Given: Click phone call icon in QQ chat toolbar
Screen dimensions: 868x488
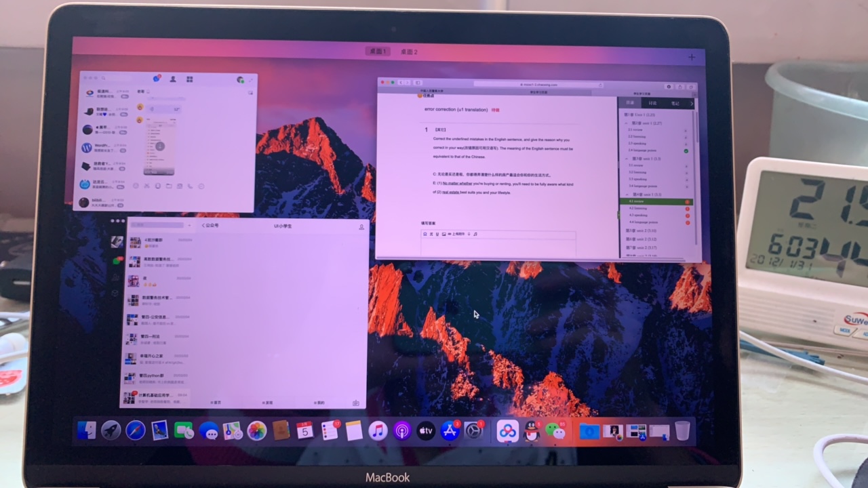Looking at the screenshot, I should pos(191,186).
